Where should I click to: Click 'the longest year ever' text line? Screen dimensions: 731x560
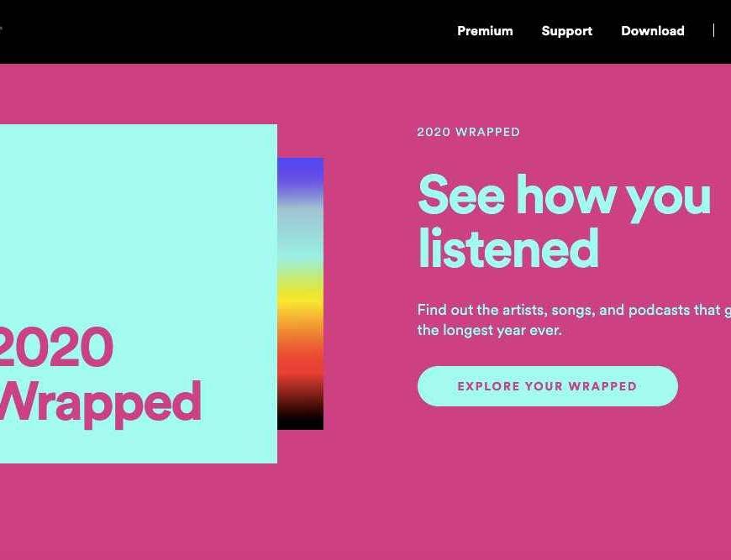point(489,330)
